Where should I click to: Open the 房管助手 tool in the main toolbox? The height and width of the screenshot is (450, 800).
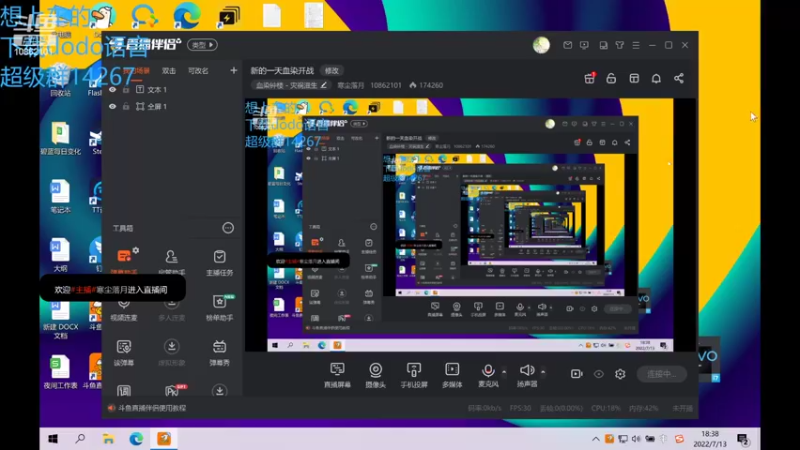click(171, 262)
